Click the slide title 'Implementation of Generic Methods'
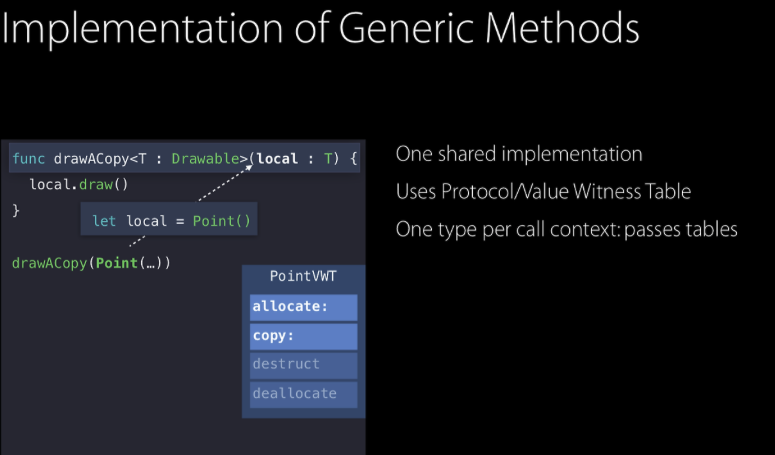 coord(320,29)
